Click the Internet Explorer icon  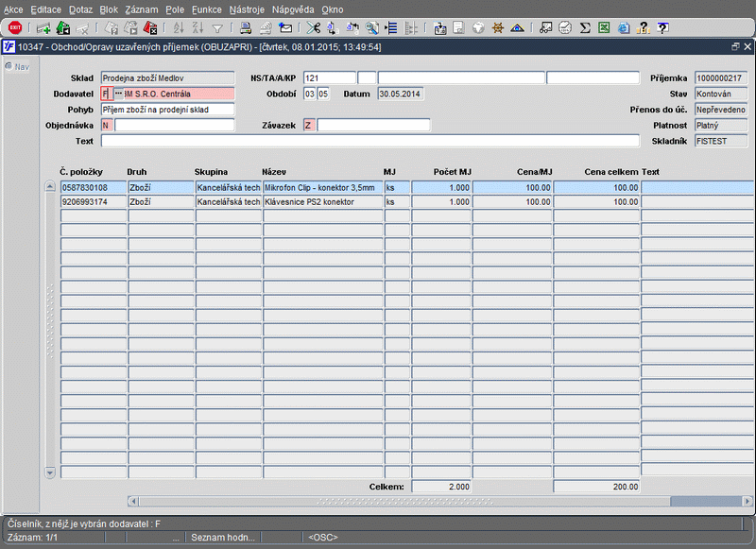[x=624, y=28]
